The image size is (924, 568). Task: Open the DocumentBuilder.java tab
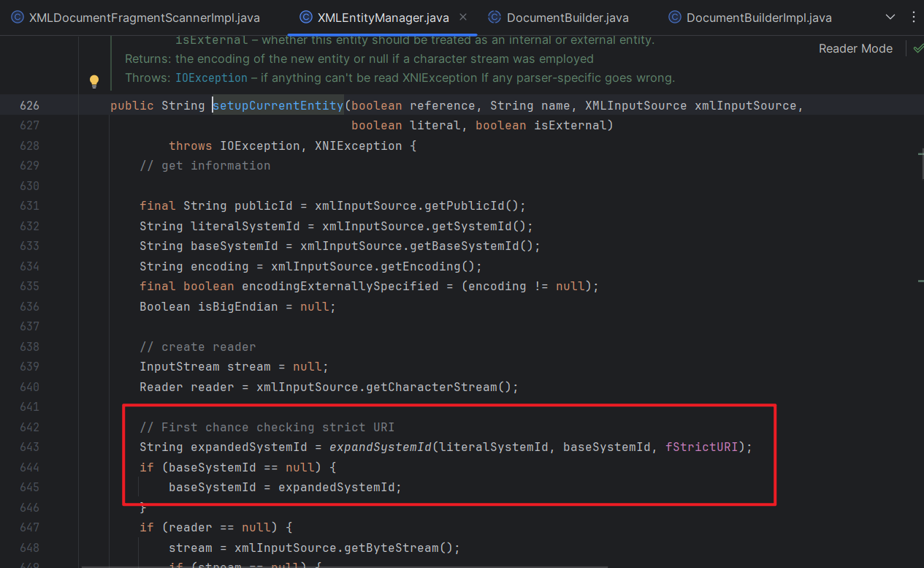tap(567, 18)
